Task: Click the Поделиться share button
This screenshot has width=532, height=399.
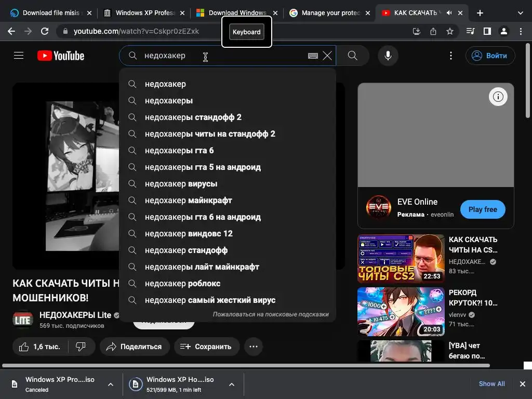Action: (135, 347)
